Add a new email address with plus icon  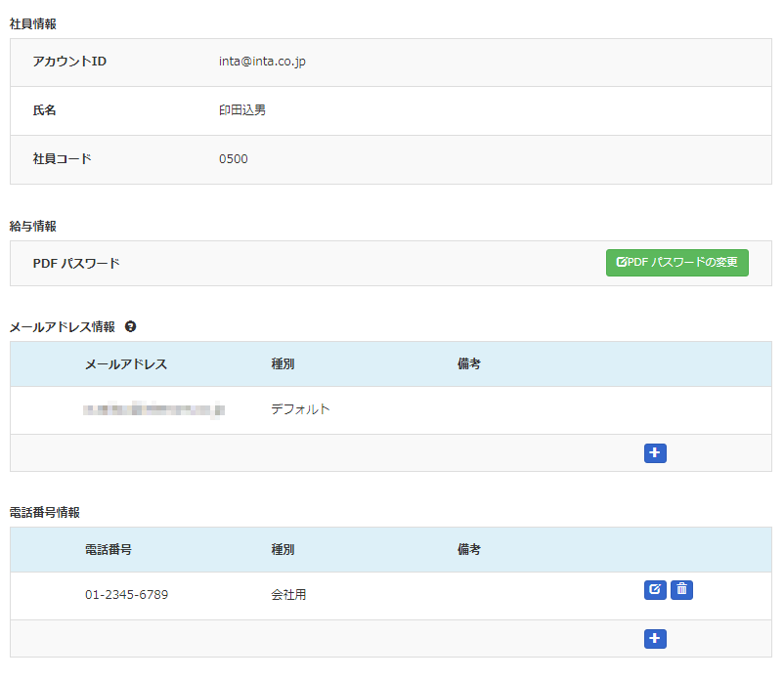[x=655, y=453]
